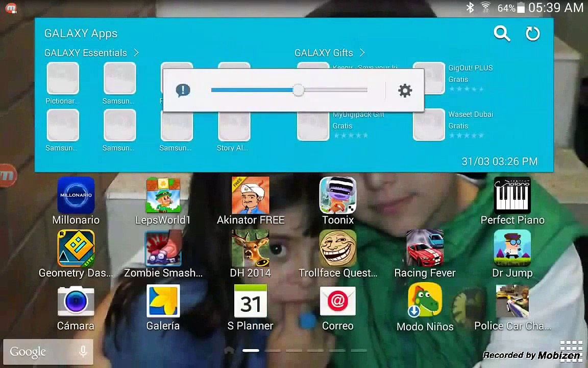Open the Story Al... app thumbnail
Image resolution: width=588 pixels, height=368 pixels.
234,125
